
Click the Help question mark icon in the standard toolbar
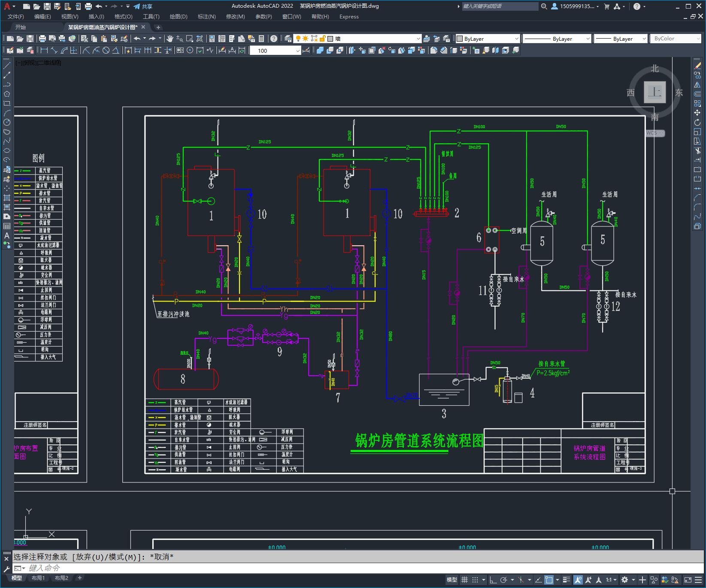pos(274,39)
